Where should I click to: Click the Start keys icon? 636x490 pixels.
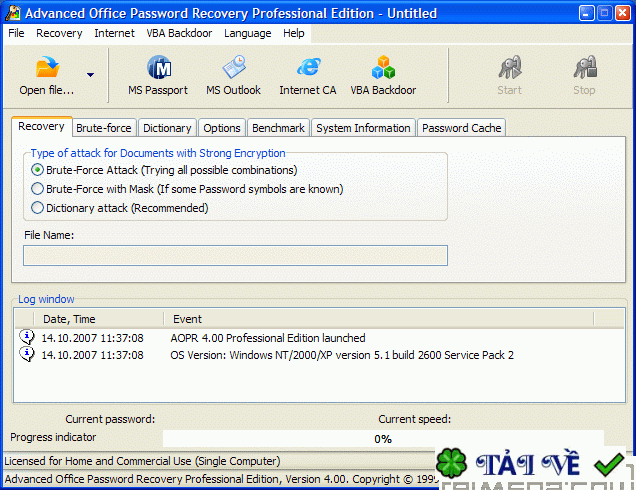point(510,67)
